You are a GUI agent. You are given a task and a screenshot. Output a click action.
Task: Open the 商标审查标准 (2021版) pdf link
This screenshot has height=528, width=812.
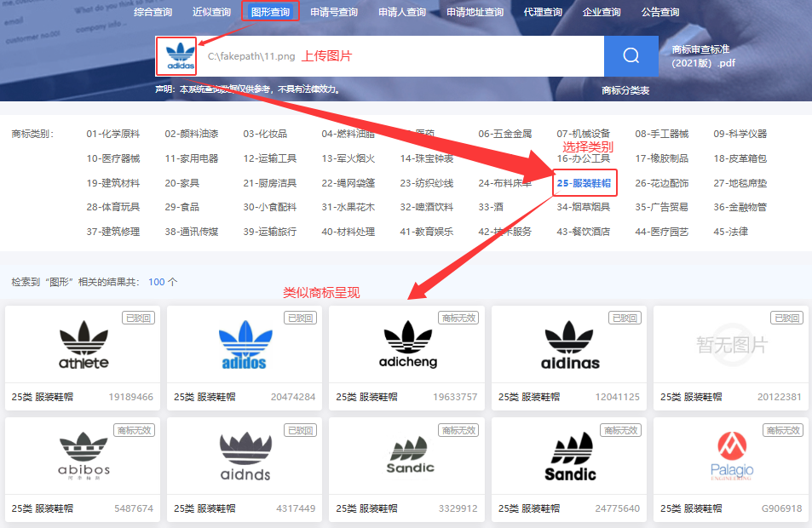pyautogui.click(x=703, y=56)
